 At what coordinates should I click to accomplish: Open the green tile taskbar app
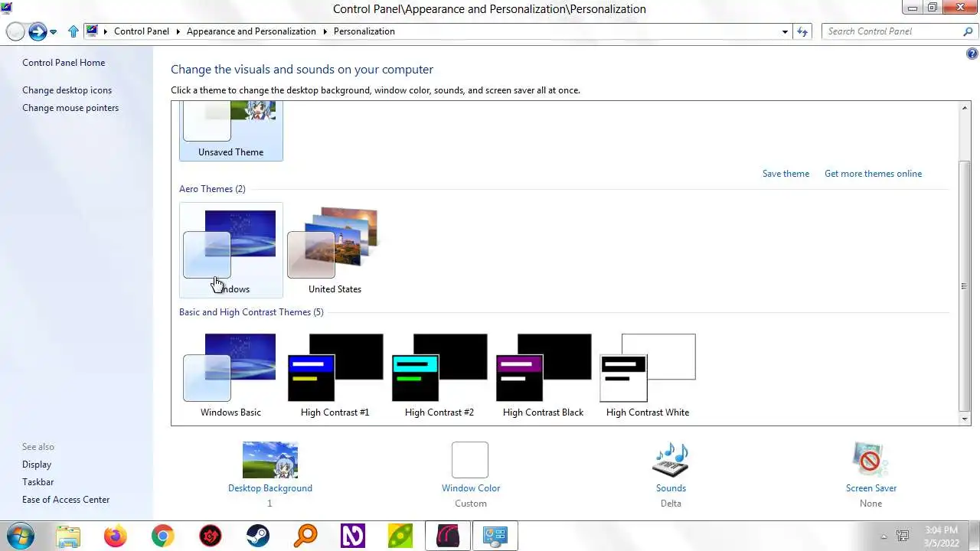(x=400, y=536)
